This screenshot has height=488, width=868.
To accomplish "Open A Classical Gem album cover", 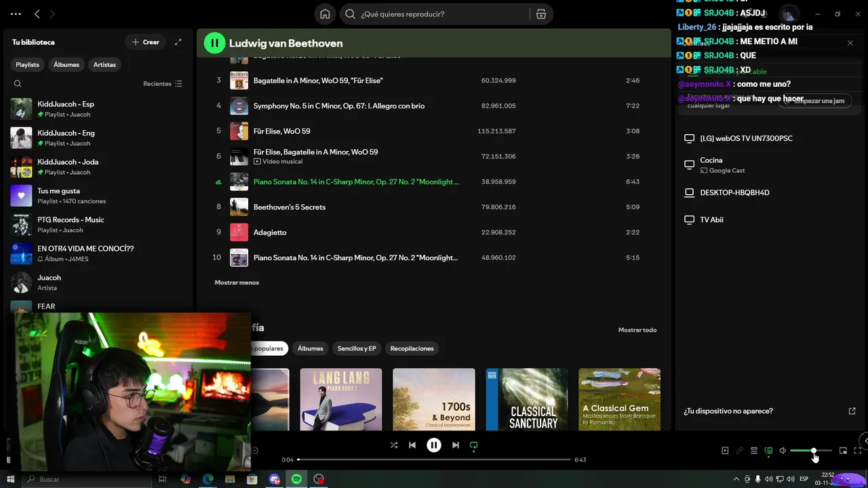I will 619,399.
